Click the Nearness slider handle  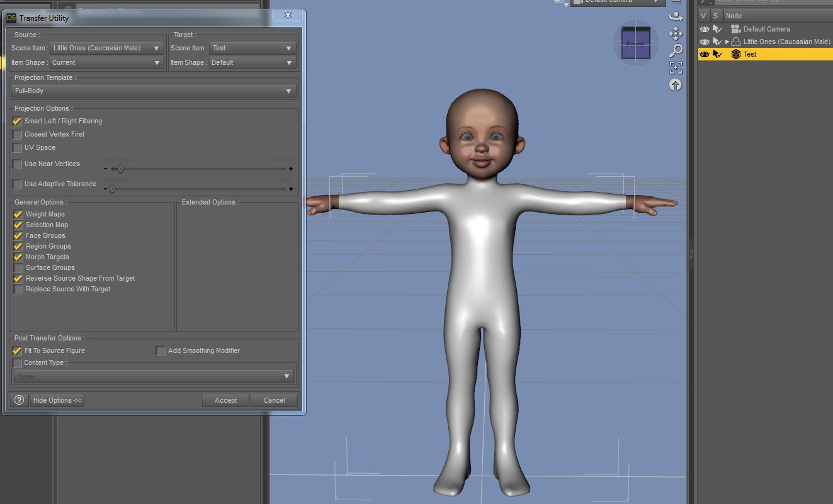pyautogui.click(x=120, y=169)
